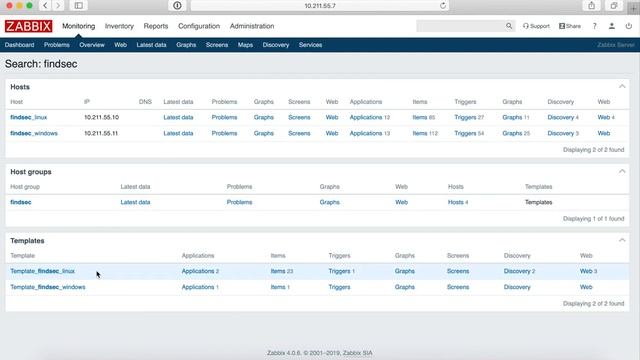Go to the Latest data submenu

pyautogui.click(x=151, y=45)
